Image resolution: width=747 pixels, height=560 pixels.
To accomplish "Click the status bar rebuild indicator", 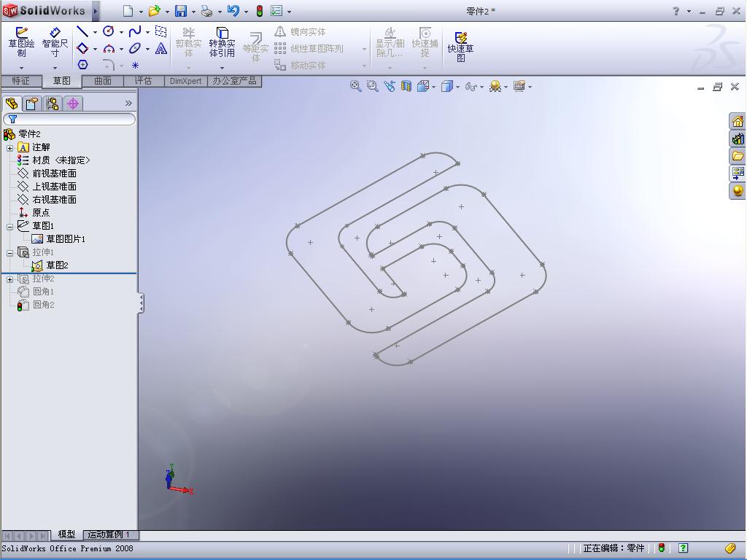I will click(662, 548).
